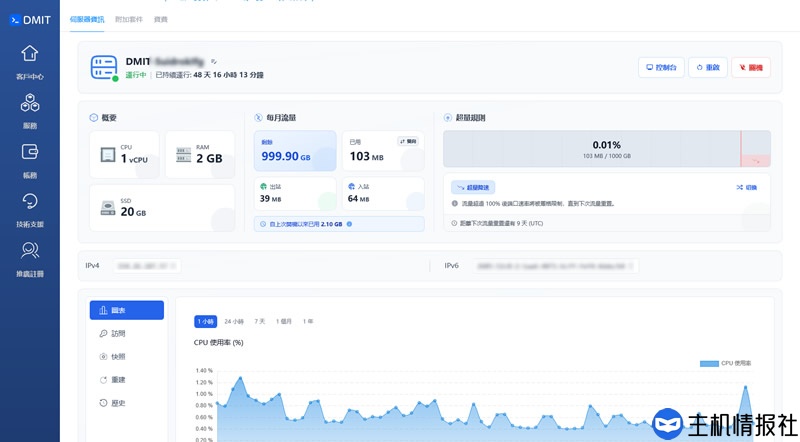Click the blue overage throttle badge
The image size is (800, 442).
[x=473, y=188]
